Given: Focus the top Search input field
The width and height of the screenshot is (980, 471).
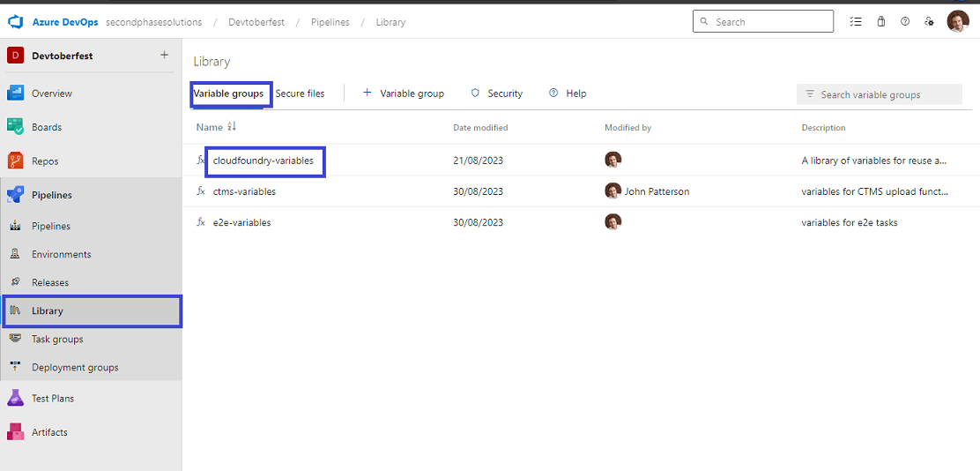Looking at the screenshot, I should 763,21.
